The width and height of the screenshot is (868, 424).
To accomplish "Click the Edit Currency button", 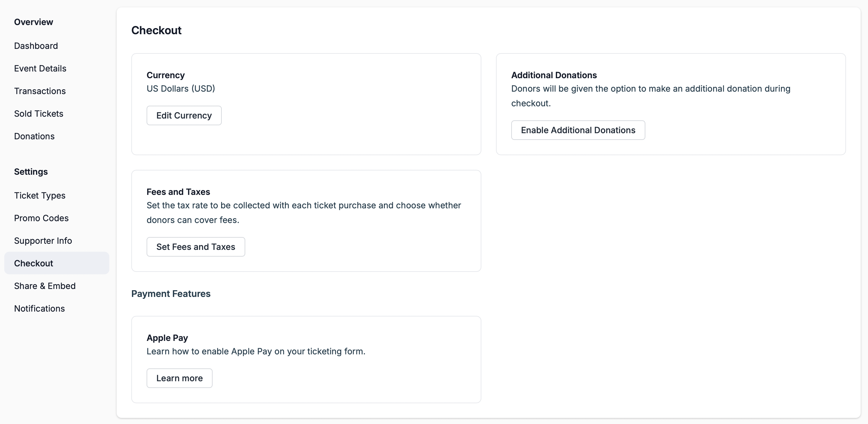I will 184,115.
